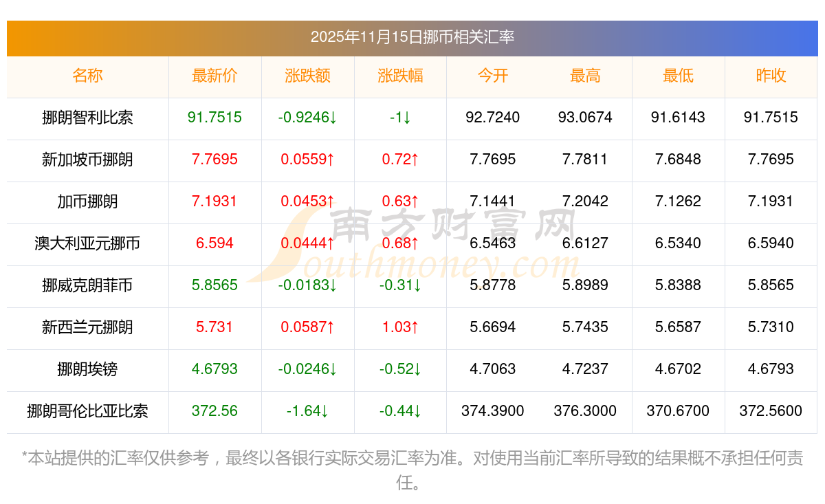
Task: Click the 涨跌额 column header
Action: 307,76
